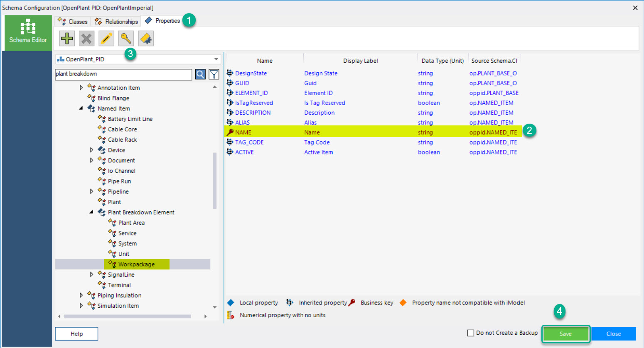The height and width of the screenshot is (348, 644).
Task: Click the plant breakdown search field
Action: [123, 74]
